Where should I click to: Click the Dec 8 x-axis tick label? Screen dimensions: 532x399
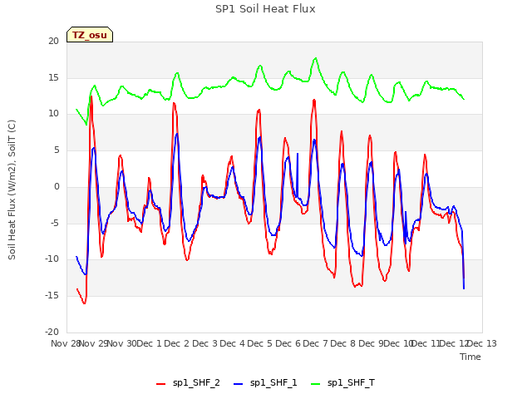point(343,343)
